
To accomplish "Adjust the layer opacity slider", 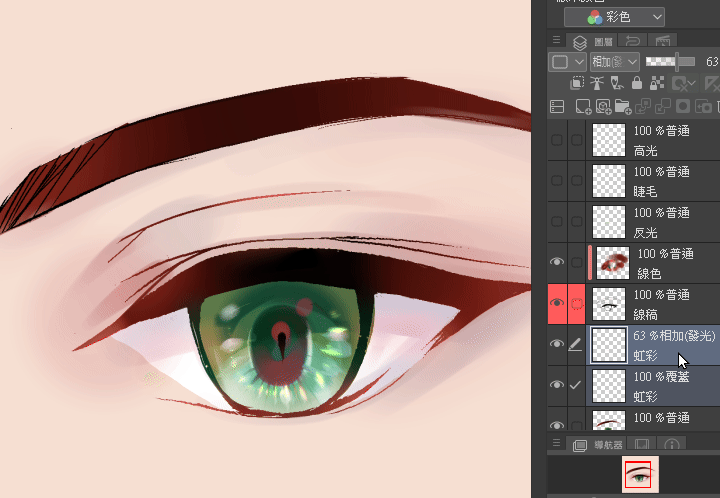I will 670,62.
